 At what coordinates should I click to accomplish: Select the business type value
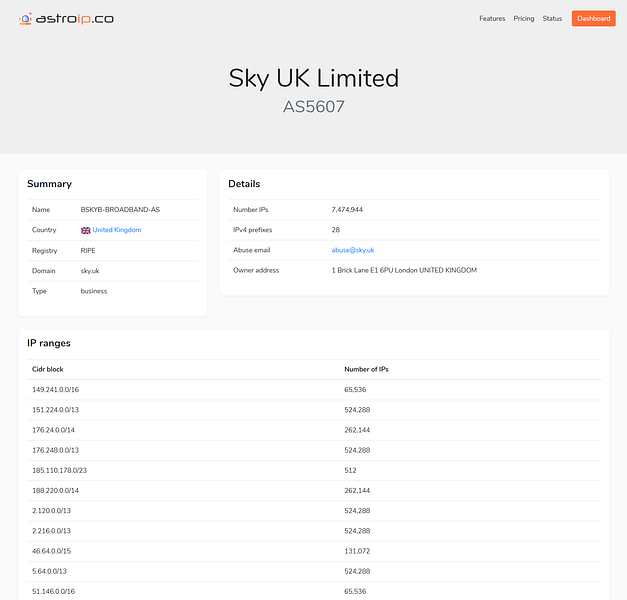[94, 291]
